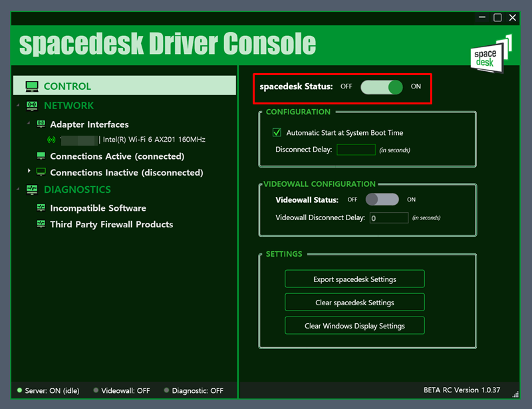532x409 pixels.
Task: Focus the Videowall Disconnect Delay field
Action: [x=389, y=218]
